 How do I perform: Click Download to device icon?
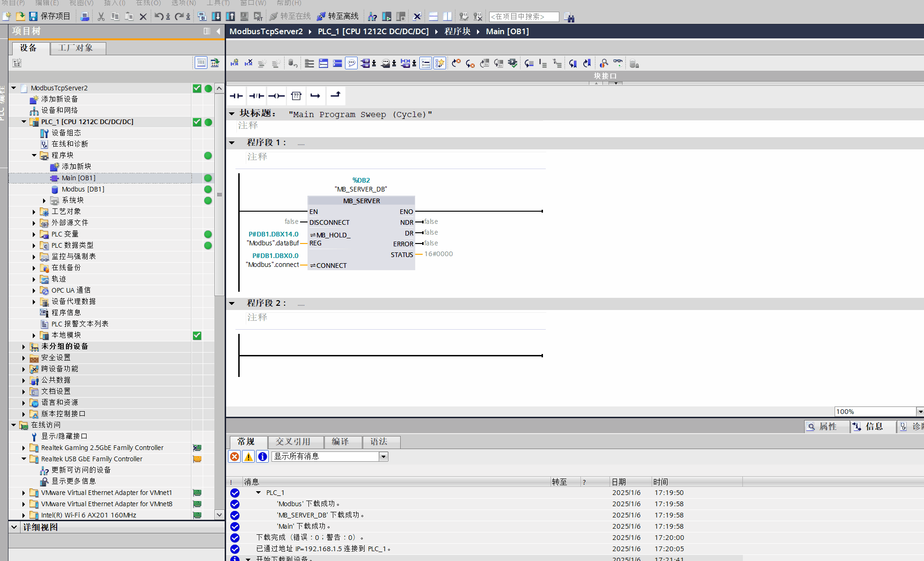[216, 16]
